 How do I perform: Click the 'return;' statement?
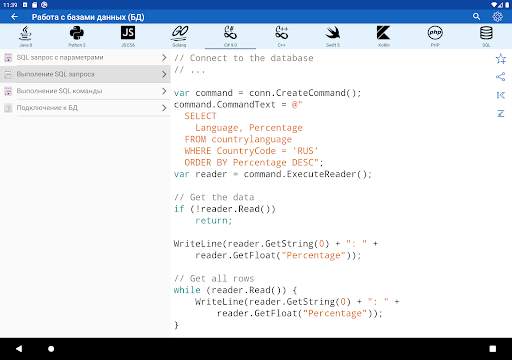(214, 221)
